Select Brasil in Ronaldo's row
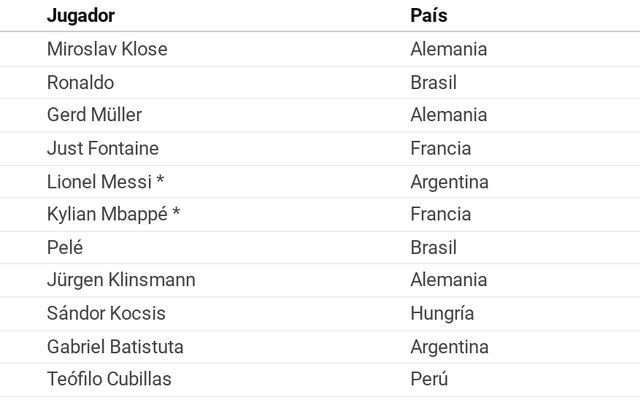This screenshot has width=640, height=400. (433, 82)
